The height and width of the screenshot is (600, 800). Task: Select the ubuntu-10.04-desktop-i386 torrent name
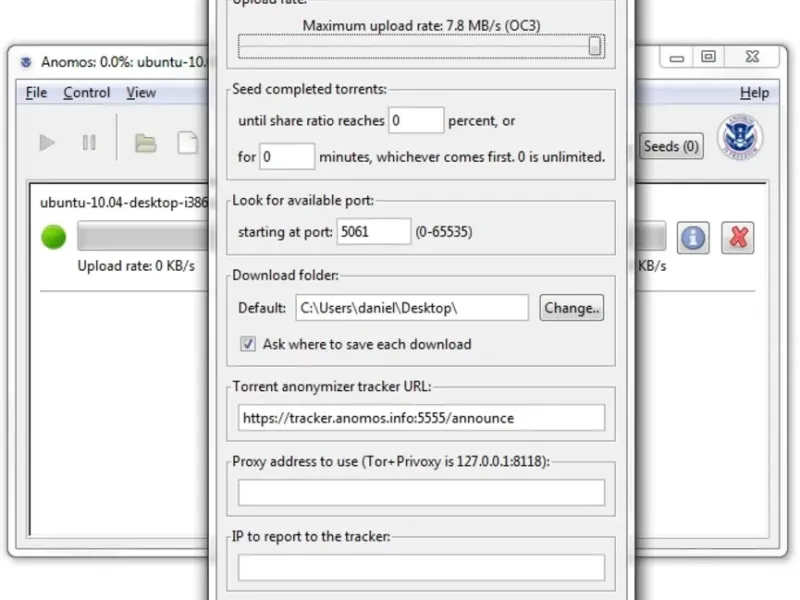[x=124, y=203]
